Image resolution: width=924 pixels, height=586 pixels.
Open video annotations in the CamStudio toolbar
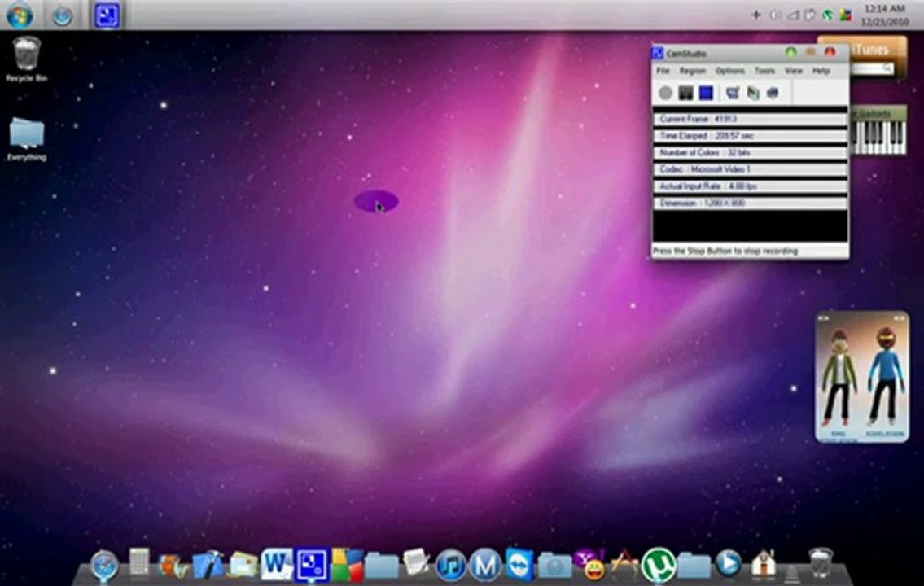coord(772,93)
